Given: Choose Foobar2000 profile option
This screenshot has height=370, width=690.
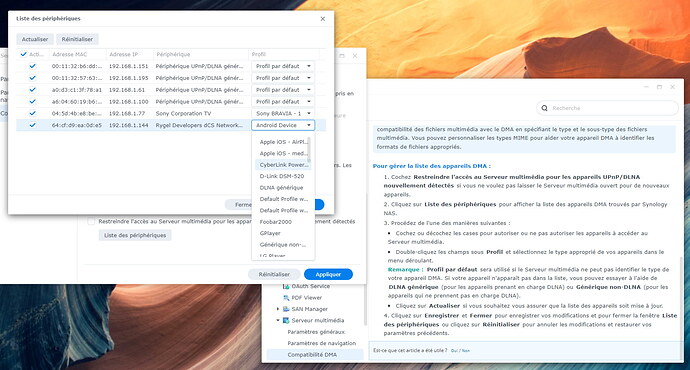Looking at the screenshot, I should click(283, 222).
